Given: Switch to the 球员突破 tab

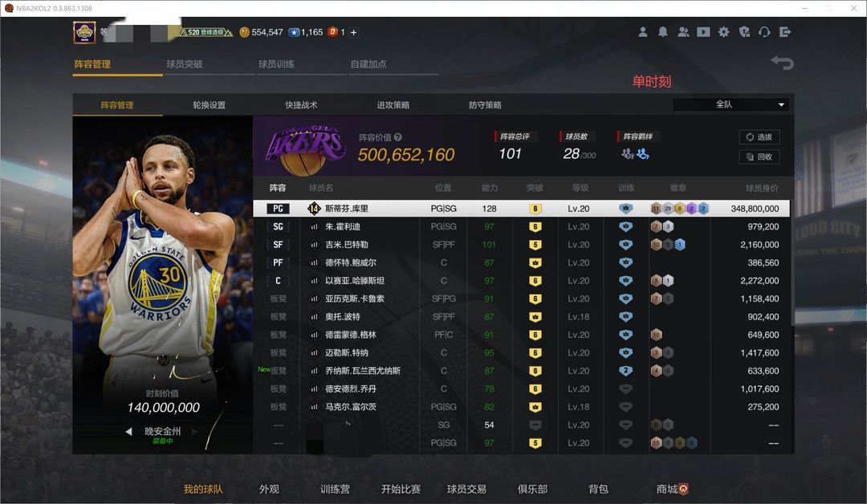Looking at the screenshot, I should [185, 64].
